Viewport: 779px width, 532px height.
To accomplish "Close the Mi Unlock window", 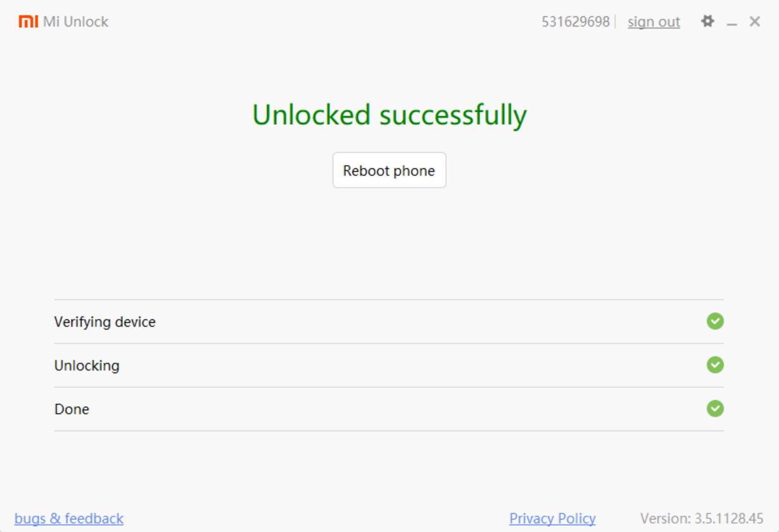I will click(755, 21).
